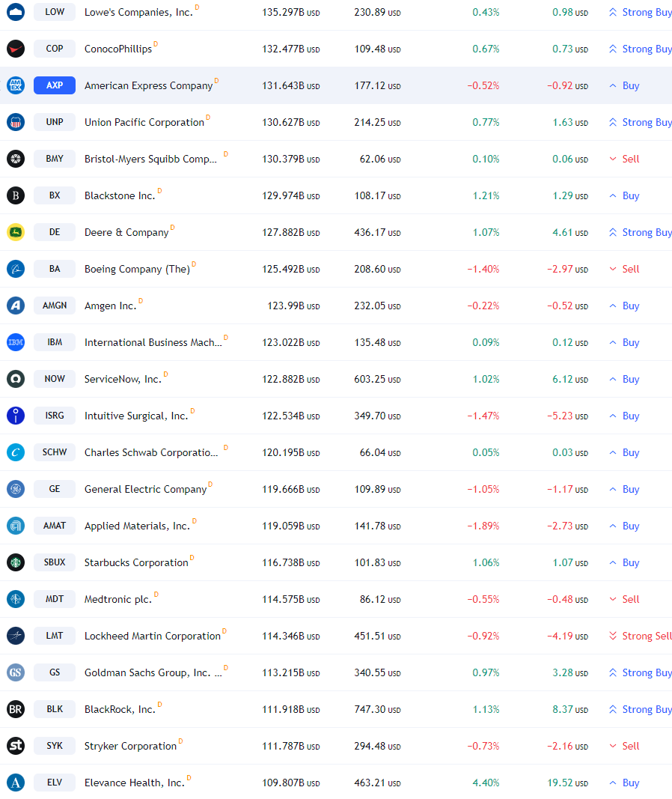Click Intuitive Surgical change −5.23 USD
This screenshot has height=799, width=672.
coord(568,416)
